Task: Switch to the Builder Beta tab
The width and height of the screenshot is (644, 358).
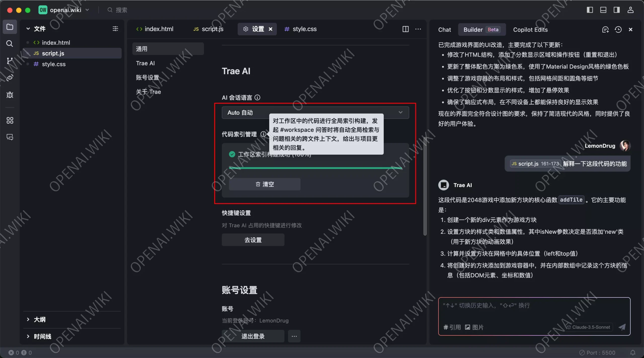Action: [x=481, y=30]
